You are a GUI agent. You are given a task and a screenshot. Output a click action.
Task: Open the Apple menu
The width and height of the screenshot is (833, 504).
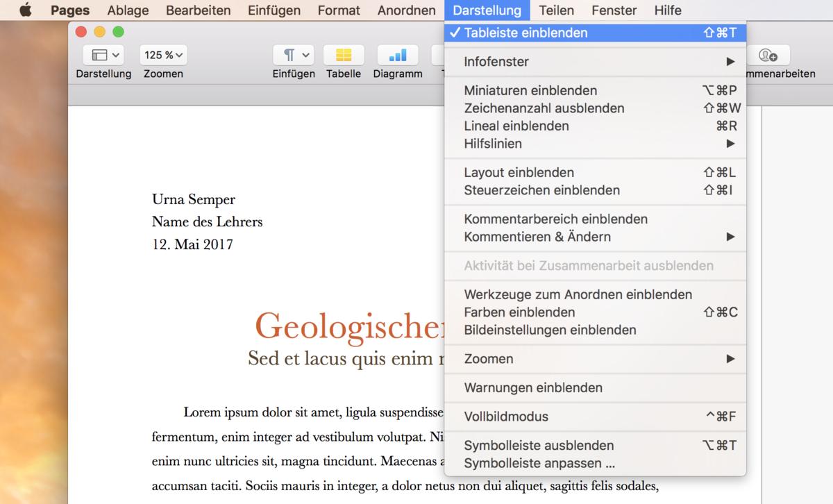pyautogui.click(x=26, y=10)
